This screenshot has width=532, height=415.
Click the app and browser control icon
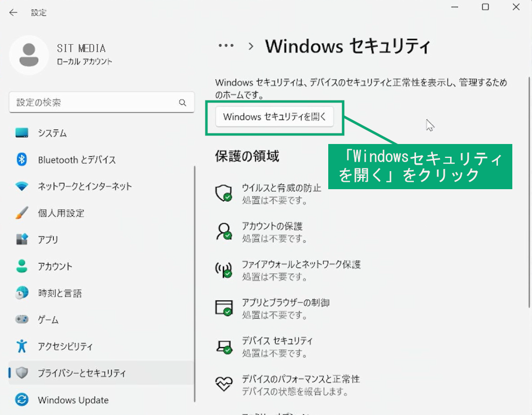tap(223, 308)
